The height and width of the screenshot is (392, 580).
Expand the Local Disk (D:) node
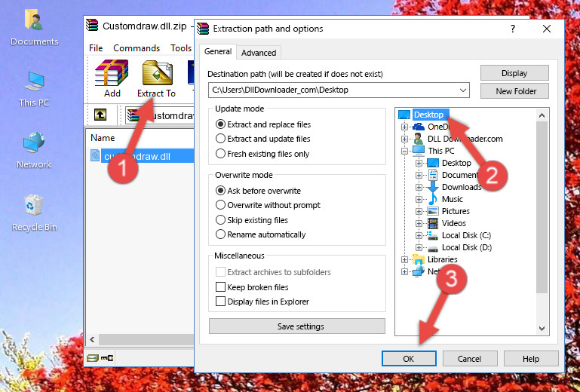click(419, 247)
